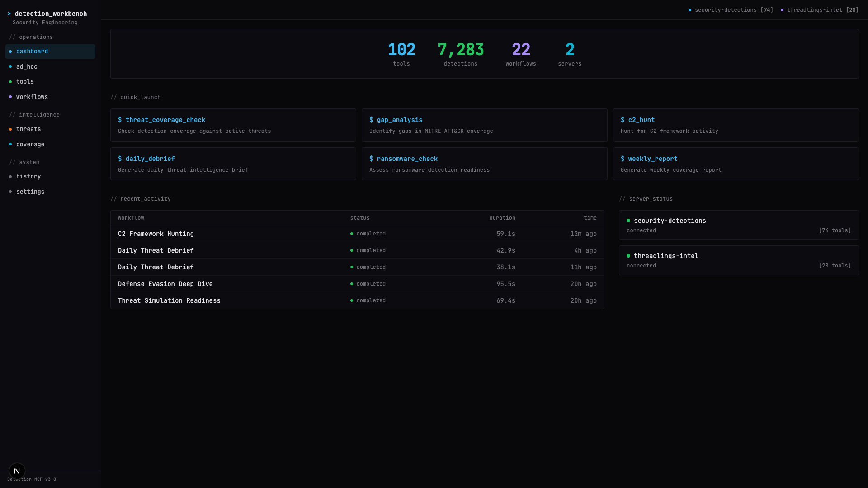This screenshot has height=488, width=868.
Task: Open the Daily Threat Debrief 38.1s row
Action: (357, 267)
